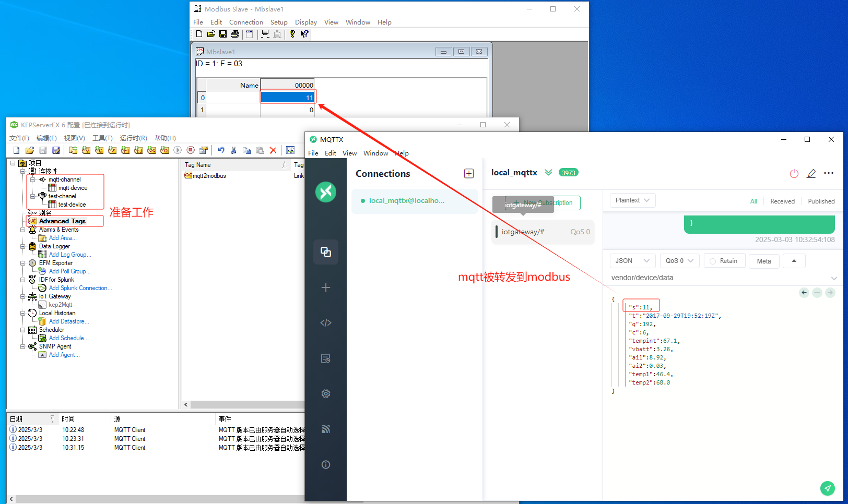
Task: Click the context Help pointer in Modbus Slave
Action: pyautogui.click(x=304, y=34)
